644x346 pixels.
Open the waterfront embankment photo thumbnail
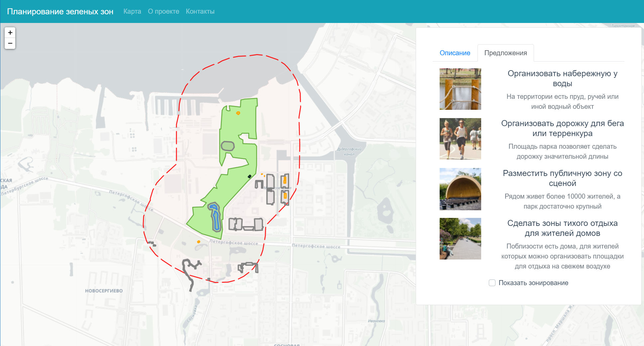(x=460, y=89)
